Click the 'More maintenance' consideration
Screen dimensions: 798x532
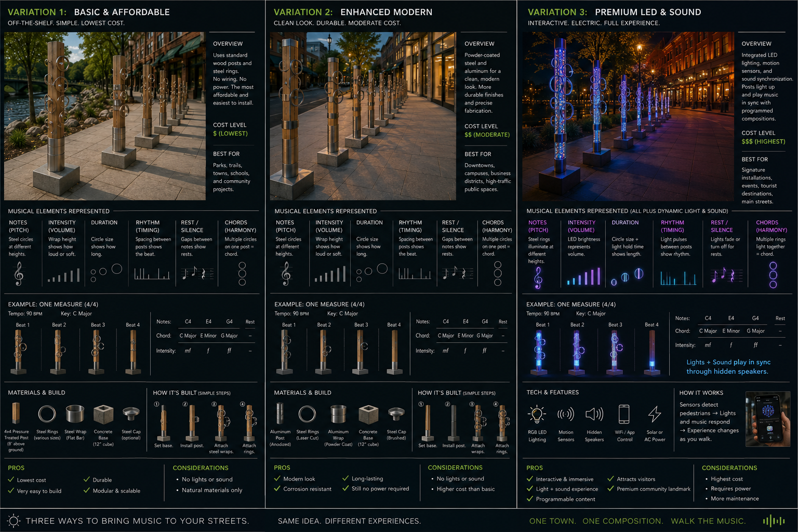[735, 498]
